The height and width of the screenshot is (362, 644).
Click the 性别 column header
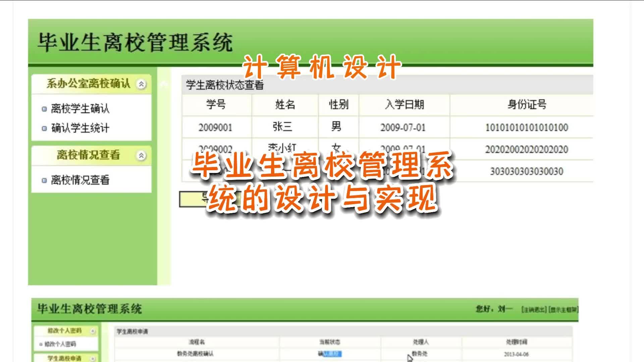pos(339,105)
